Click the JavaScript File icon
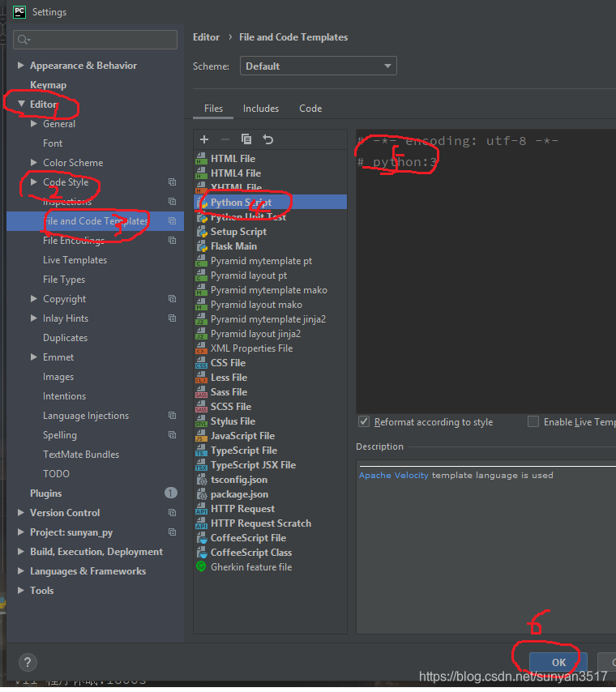The width and height of the screenshot is (616, 692). pos(201,436)
